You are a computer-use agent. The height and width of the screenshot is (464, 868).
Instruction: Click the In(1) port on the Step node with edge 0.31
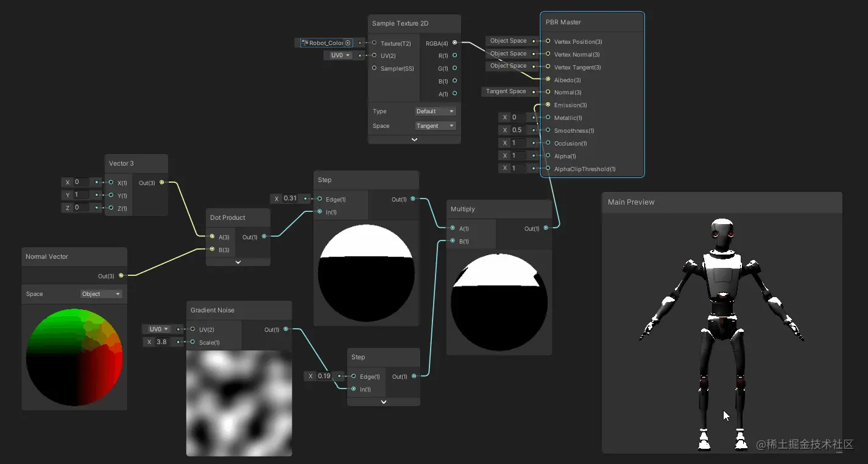pos(319,212)
